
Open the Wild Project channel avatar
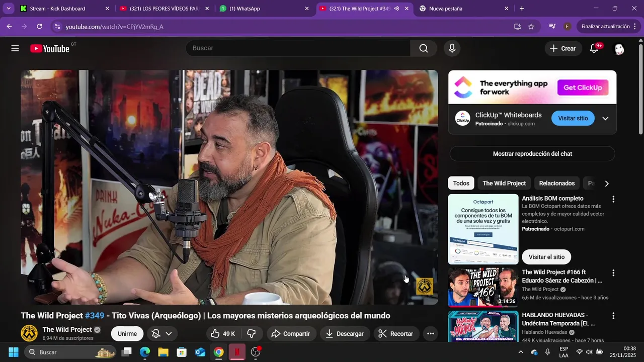click(x=29, y=333)
